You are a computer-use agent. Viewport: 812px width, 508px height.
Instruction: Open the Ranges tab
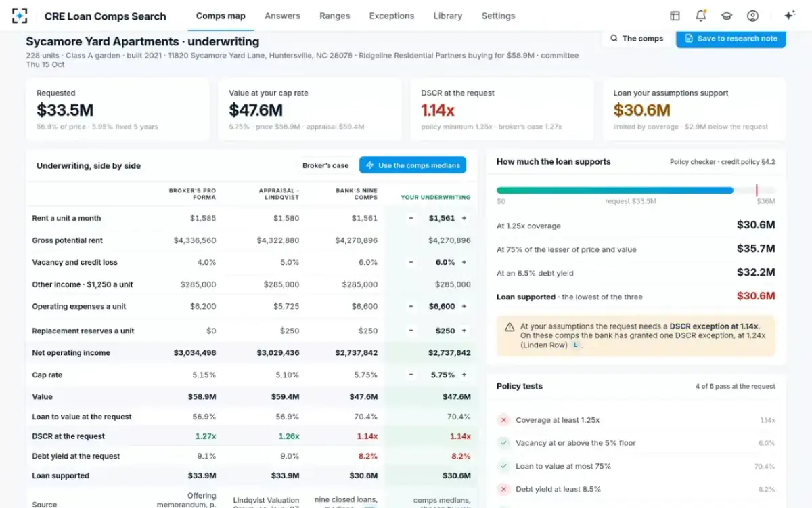pyautogui.click(x=335, y=16)
